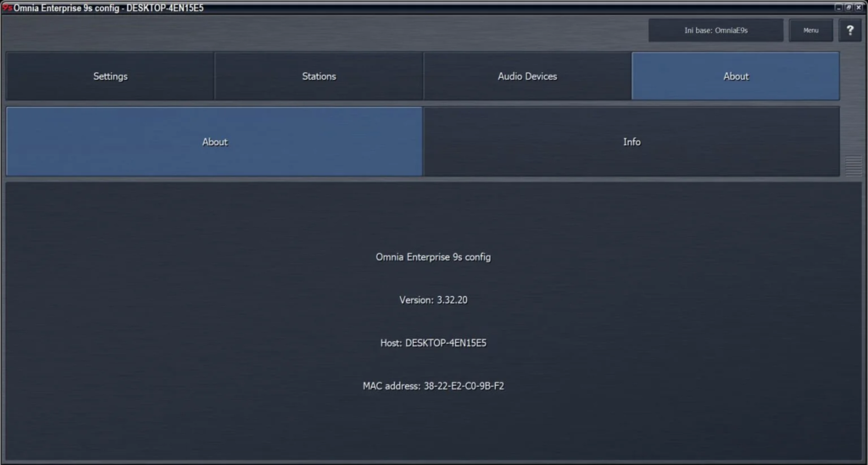Open the Ini base: OmniaE9s selector
The width and height of the screenshot is (868, 465).
715,31
